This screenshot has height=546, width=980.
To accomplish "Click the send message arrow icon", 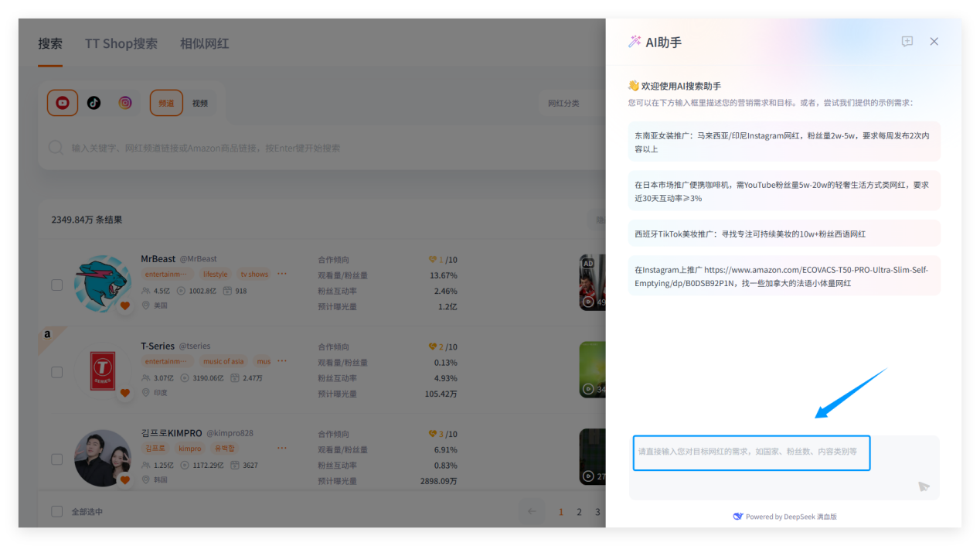I will tap(924, 486).
